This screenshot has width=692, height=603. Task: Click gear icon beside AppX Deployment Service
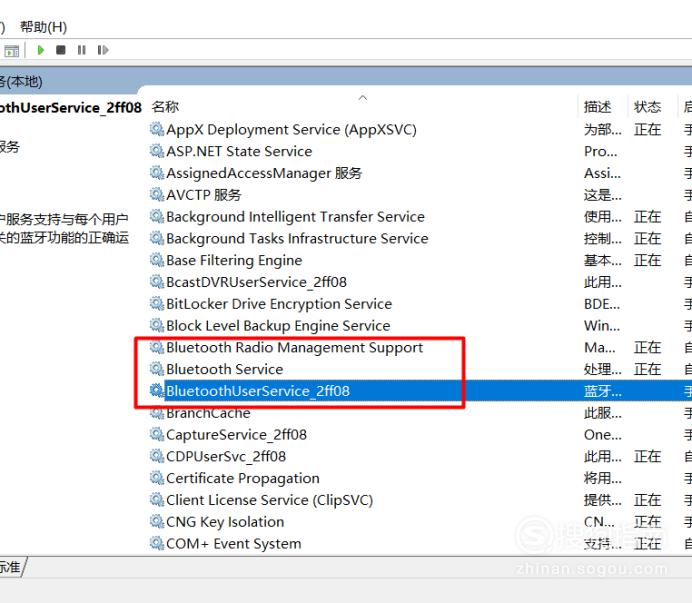click(x=157, y=129)
